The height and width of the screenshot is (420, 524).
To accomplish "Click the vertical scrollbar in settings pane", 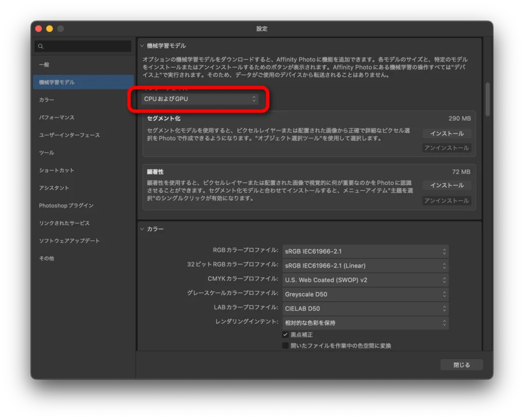I will (487, 100).
